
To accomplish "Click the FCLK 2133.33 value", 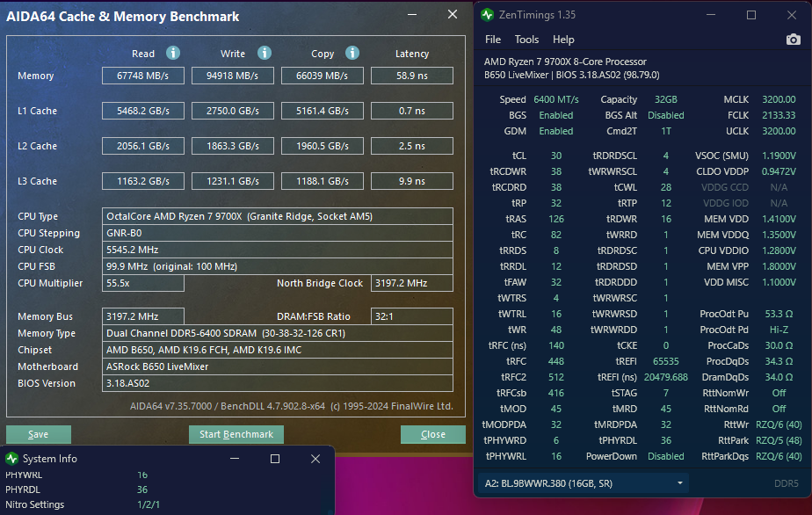I will 779,115.
